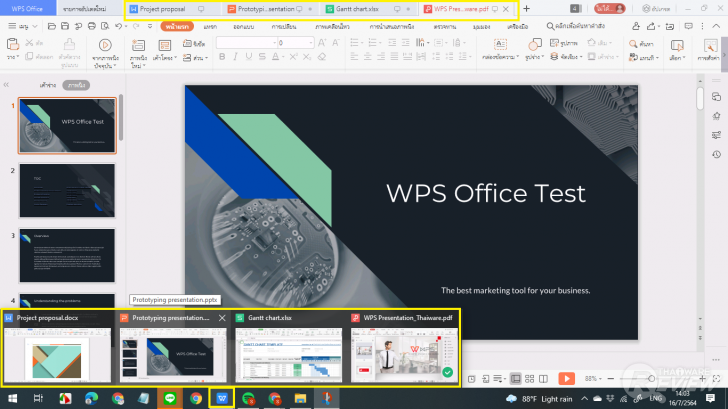Start slideshow from current slide icon
Screen dimensions: 728x409
105,45
